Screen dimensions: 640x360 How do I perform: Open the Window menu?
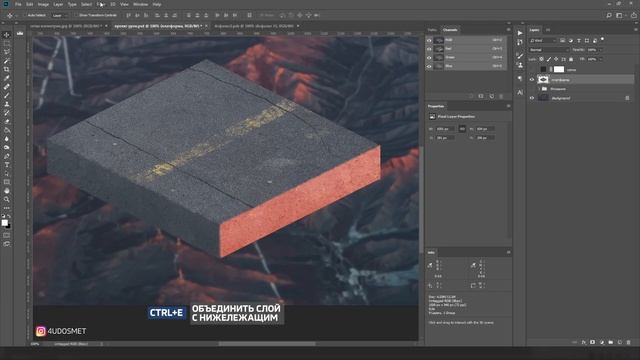pos(140,4)
